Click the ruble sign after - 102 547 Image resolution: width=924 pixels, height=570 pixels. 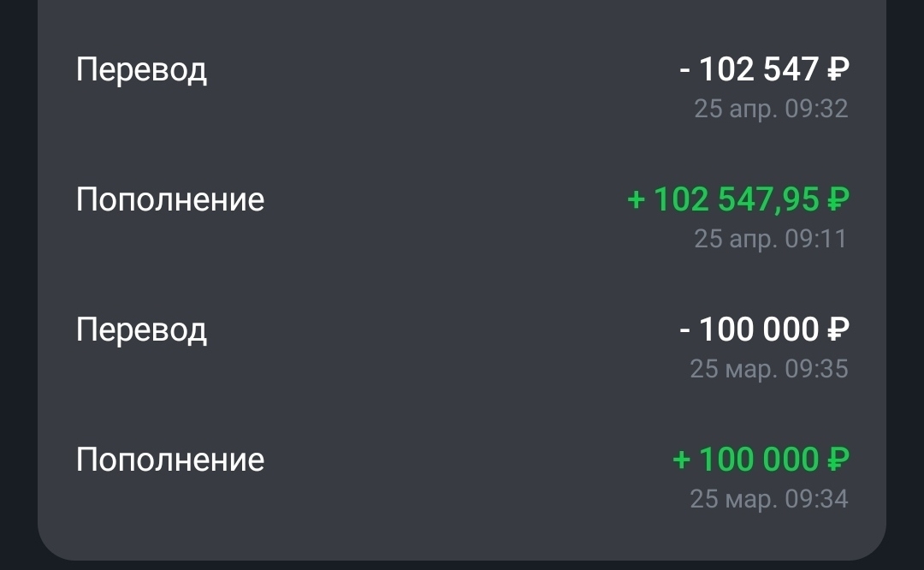838,69
